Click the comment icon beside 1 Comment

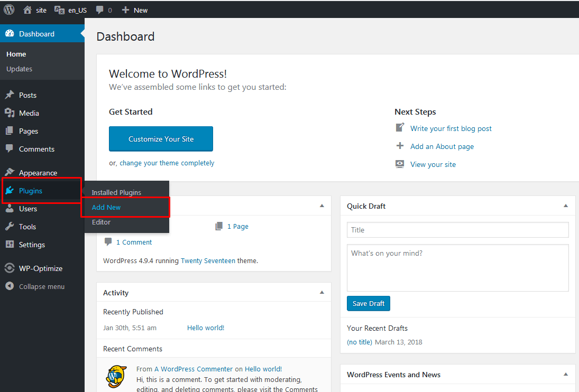click(x=108, y=242)
